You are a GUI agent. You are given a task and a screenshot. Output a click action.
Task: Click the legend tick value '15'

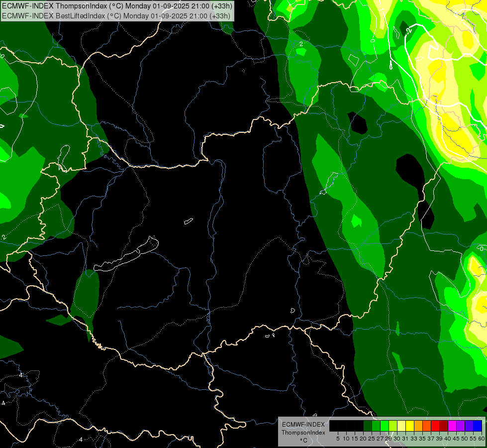[x=355, y=439]
